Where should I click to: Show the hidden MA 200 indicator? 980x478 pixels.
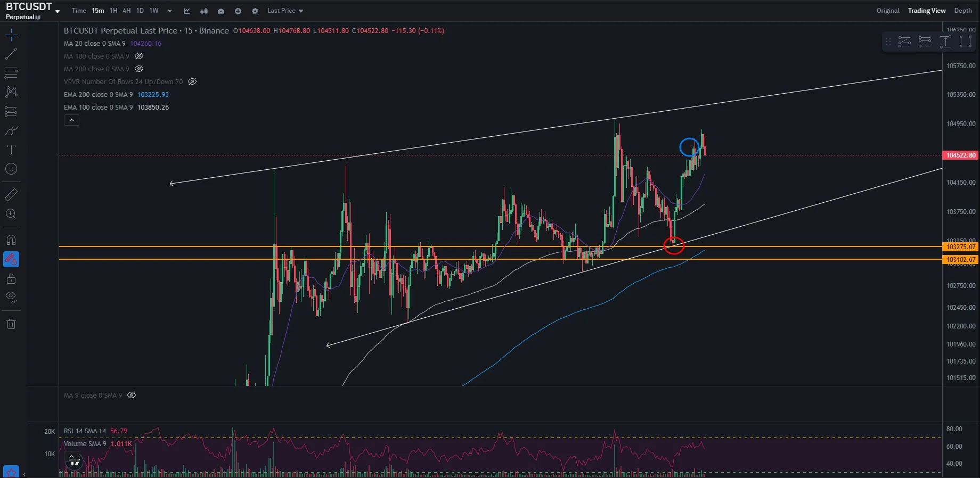[139, 69]
